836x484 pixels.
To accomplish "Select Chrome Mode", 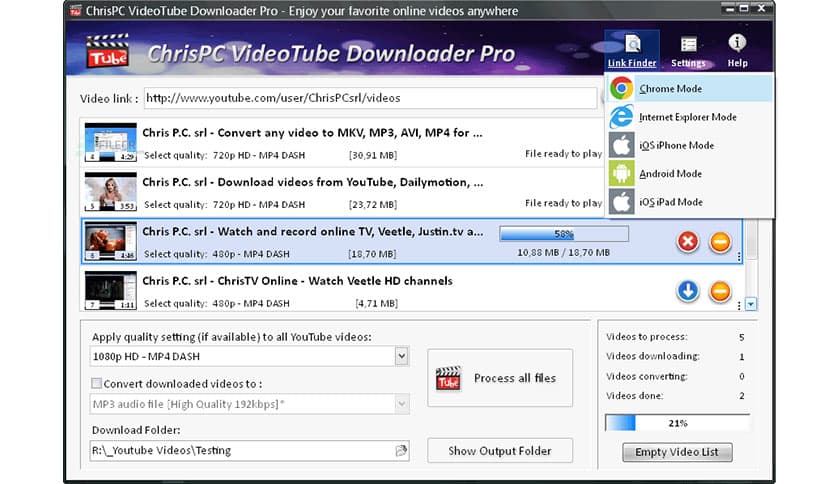I will (689, 88).
